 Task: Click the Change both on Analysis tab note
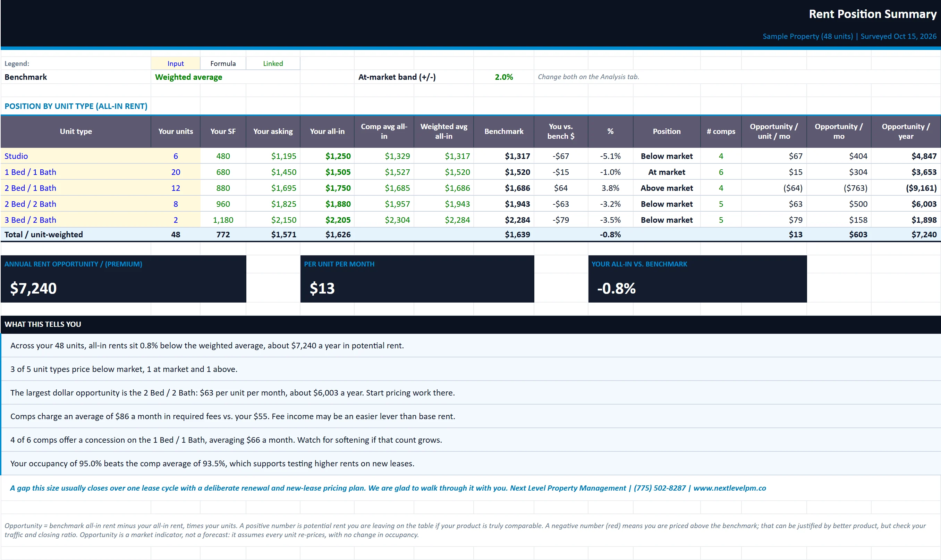(x=588, y=77)
